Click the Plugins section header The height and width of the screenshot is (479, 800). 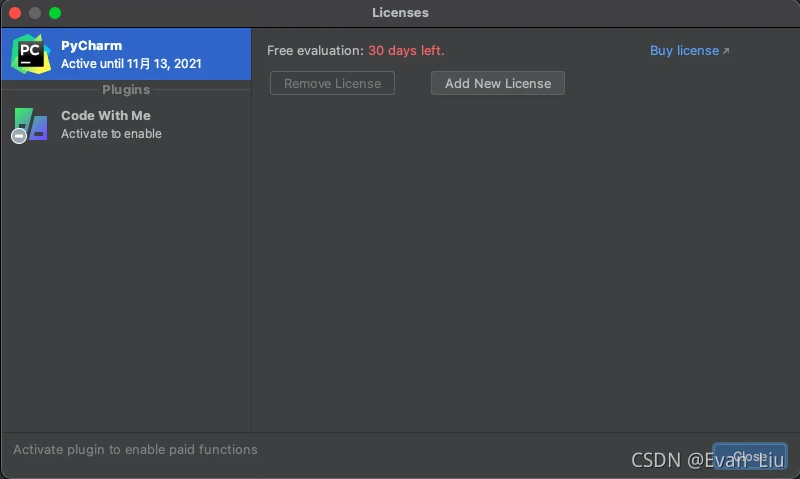[126, 89]
